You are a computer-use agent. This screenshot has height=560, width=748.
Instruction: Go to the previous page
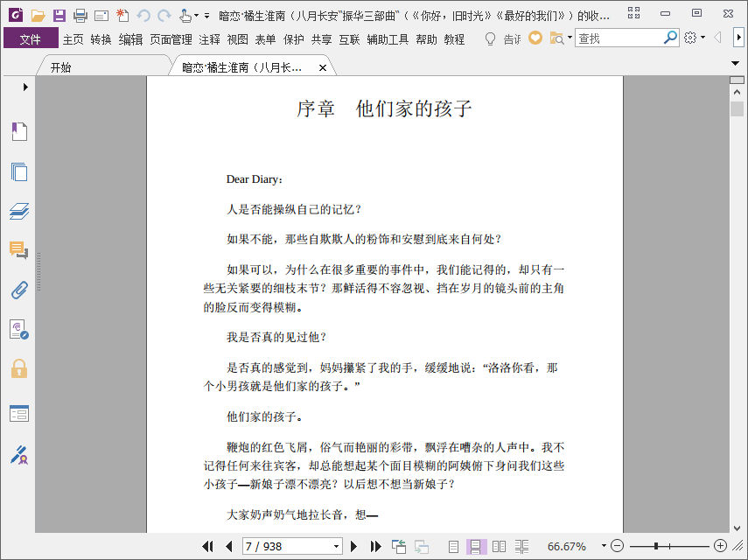click(x=229, y=546)
